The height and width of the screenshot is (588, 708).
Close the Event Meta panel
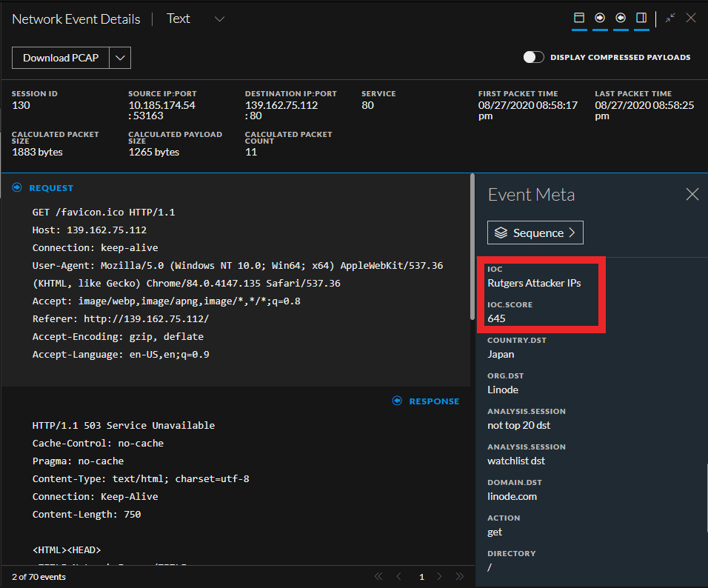tap(692, 194)
